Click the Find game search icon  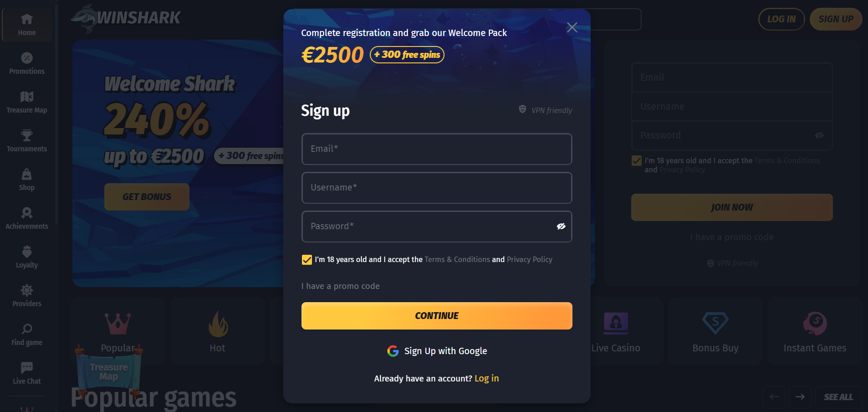point(27,329)
